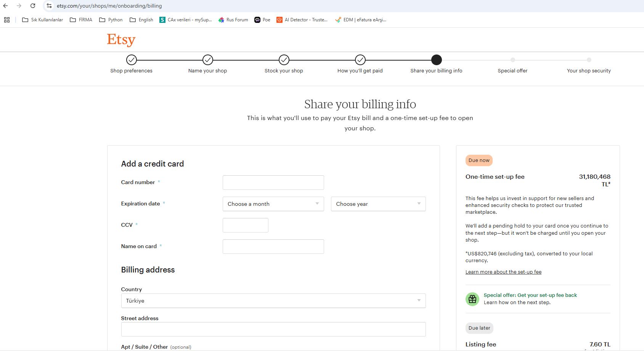Click the Billing address heading
This screenshot has height=351, width=644.
coord(148,270)
